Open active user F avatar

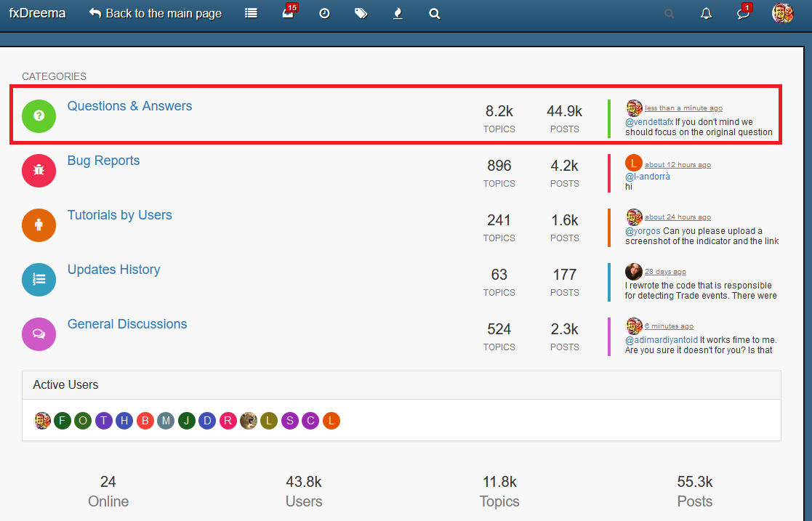point(62,421)
